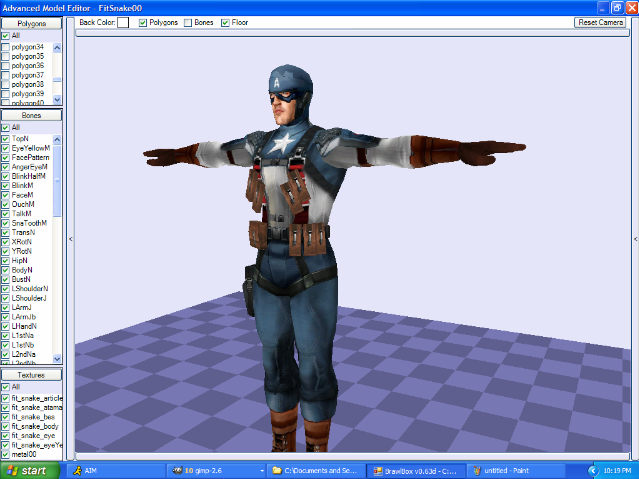
Task: Check the polygon39 checkbox
Action: point(5,94)
